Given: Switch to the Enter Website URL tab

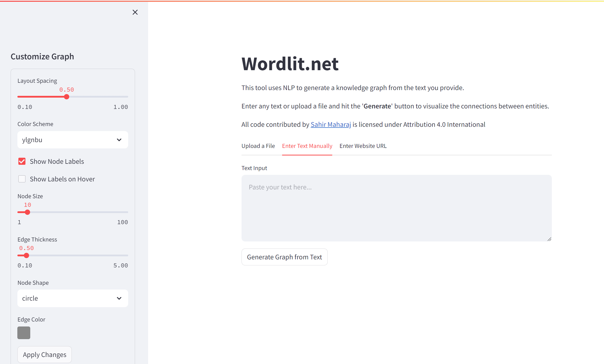Looking at the screenshot, I should 363,146.
